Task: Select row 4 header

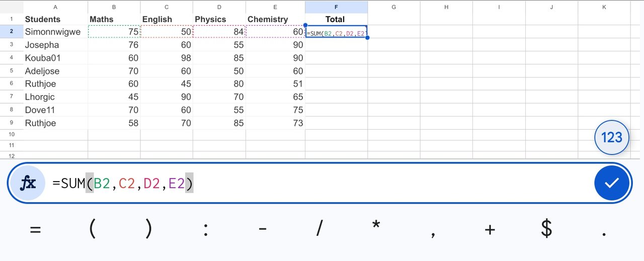Action: (11, 58)
